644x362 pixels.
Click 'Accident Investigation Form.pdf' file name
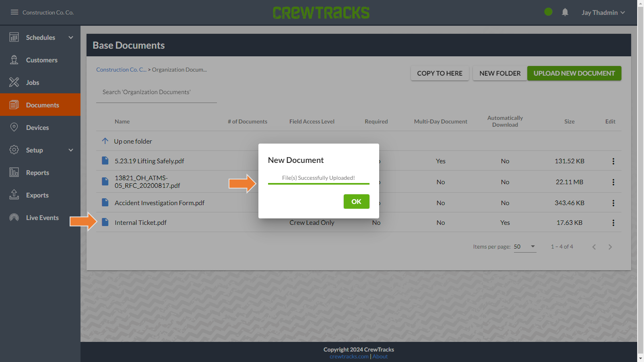click(x=159, y=203)
